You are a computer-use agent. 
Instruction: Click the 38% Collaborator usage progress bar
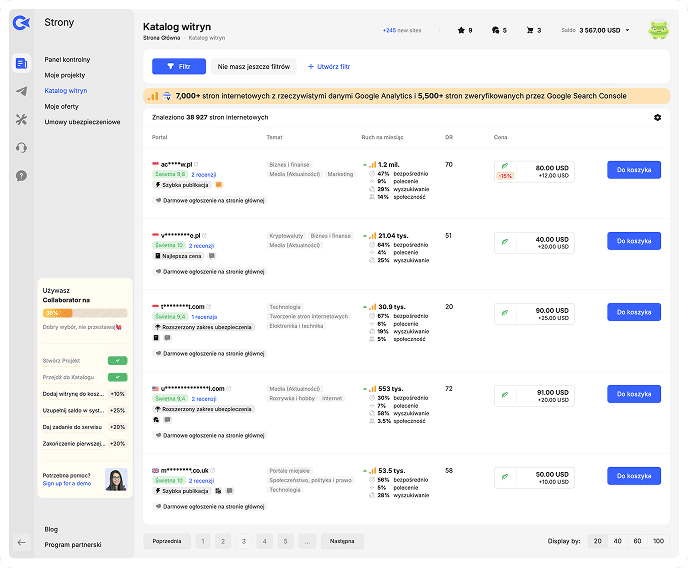[x=85, y=312]
